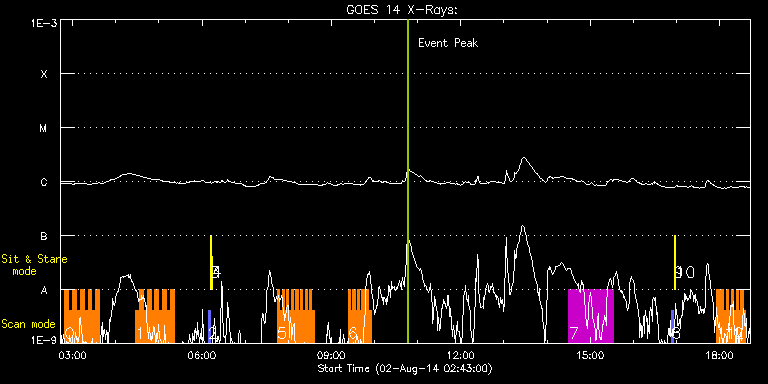Click the '12:00' time axis label
Image resolution: width=768 pixels, height=384 pixels.
(460, 355)
